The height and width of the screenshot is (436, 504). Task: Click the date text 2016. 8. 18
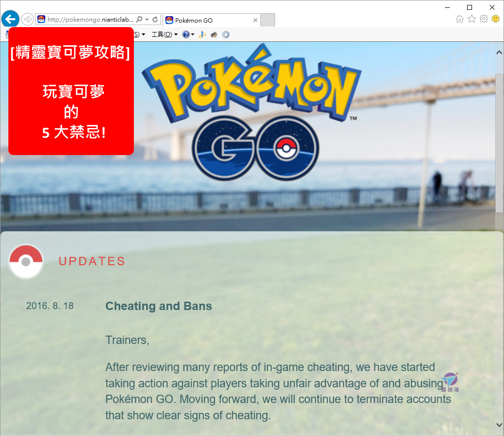tap(50, 306)
